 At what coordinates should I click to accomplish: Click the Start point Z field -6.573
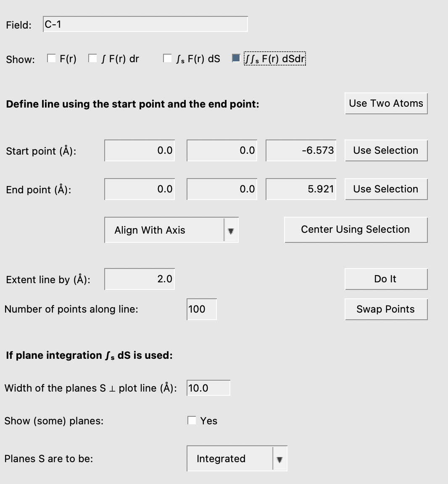[x=301, y=150]
